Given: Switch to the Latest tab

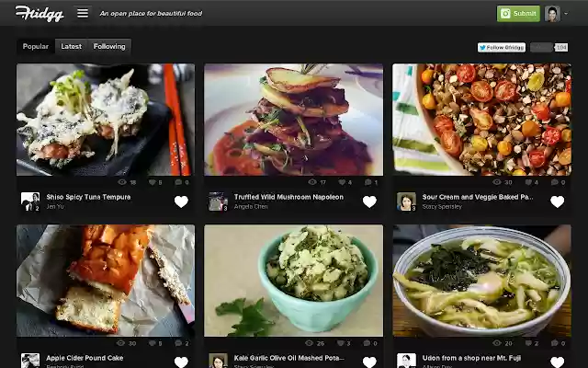Looking at the screenshot, I should click(x=72, y=46).
